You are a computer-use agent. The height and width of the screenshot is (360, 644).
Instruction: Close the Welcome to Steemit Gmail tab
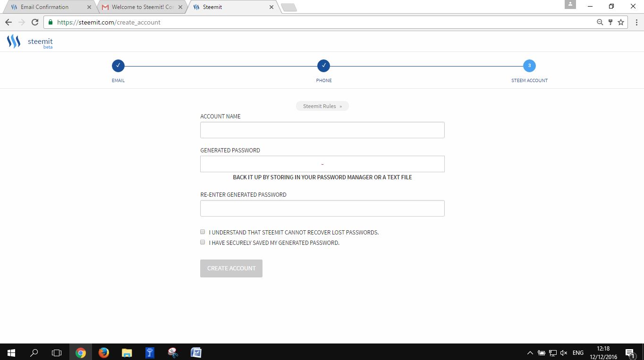pos(180,7)
